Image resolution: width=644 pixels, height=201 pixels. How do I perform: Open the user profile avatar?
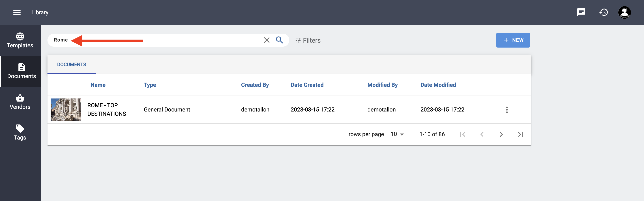pyautogui.click(x=625, y=12)
